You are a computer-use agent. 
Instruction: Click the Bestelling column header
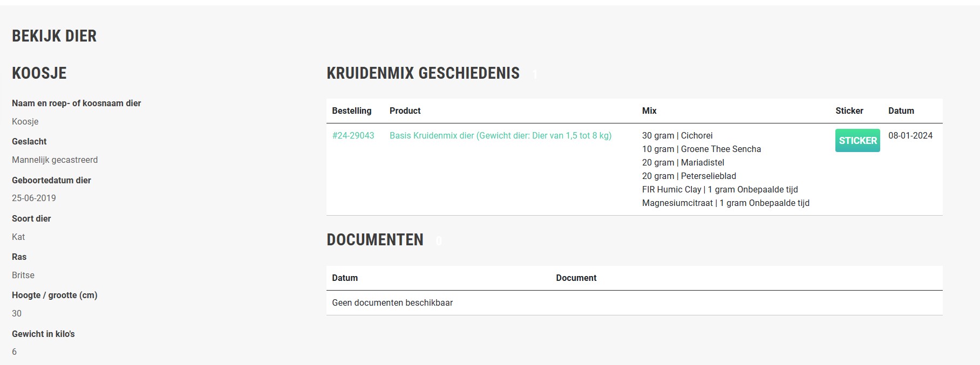(351, 111)
